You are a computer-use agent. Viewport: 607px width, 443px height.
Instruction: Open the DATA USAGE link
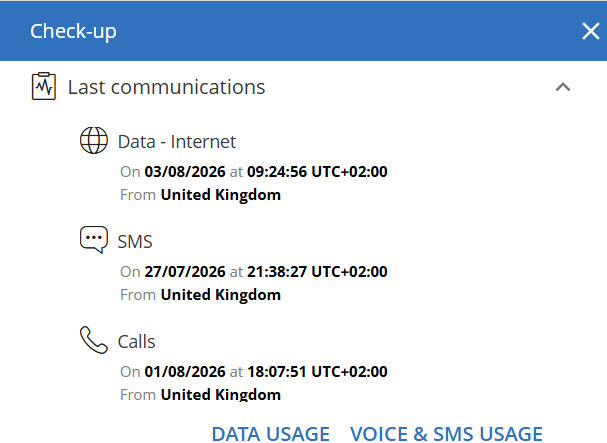[x=271, y=434]
